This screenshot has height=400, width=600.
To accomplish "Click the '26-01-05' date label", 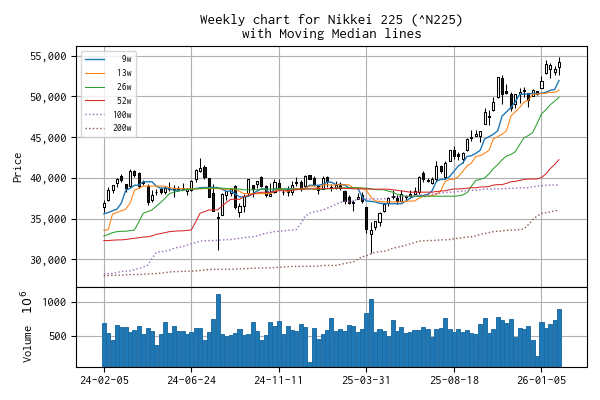I will point(541,380).
